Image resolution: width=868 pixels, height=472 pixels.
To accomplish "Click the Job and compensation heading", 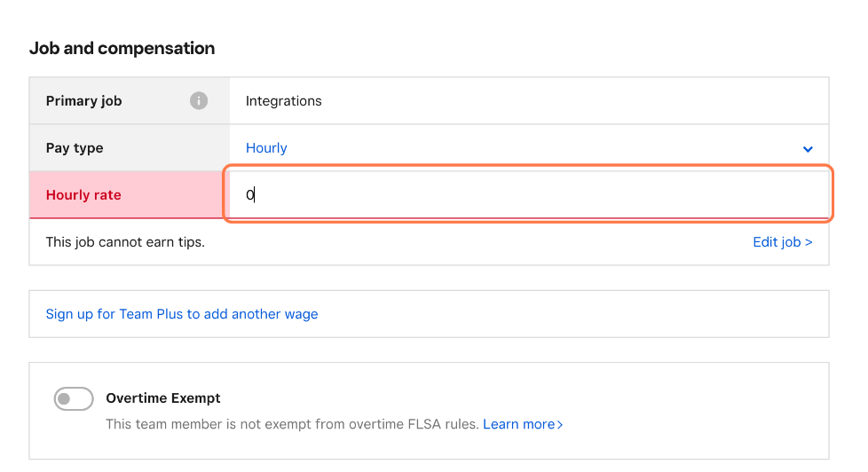I will (122, 49).
